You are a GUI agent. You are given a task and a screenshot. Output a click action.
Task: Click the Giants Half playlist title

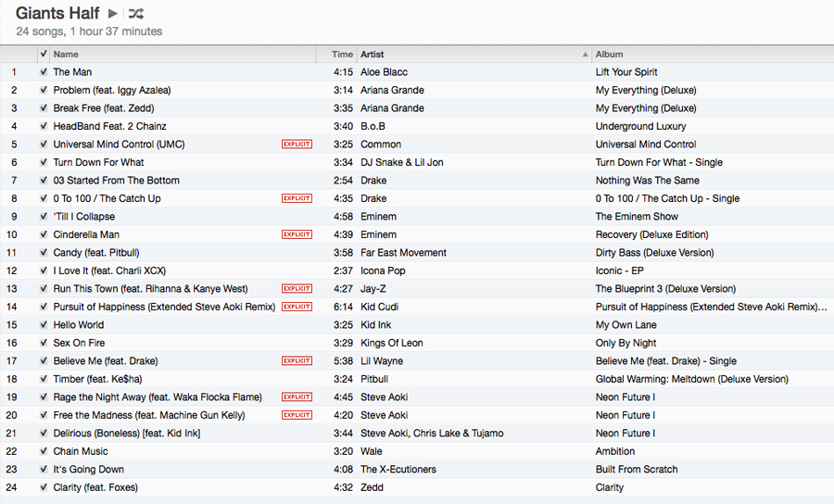[x=57, y=13]
